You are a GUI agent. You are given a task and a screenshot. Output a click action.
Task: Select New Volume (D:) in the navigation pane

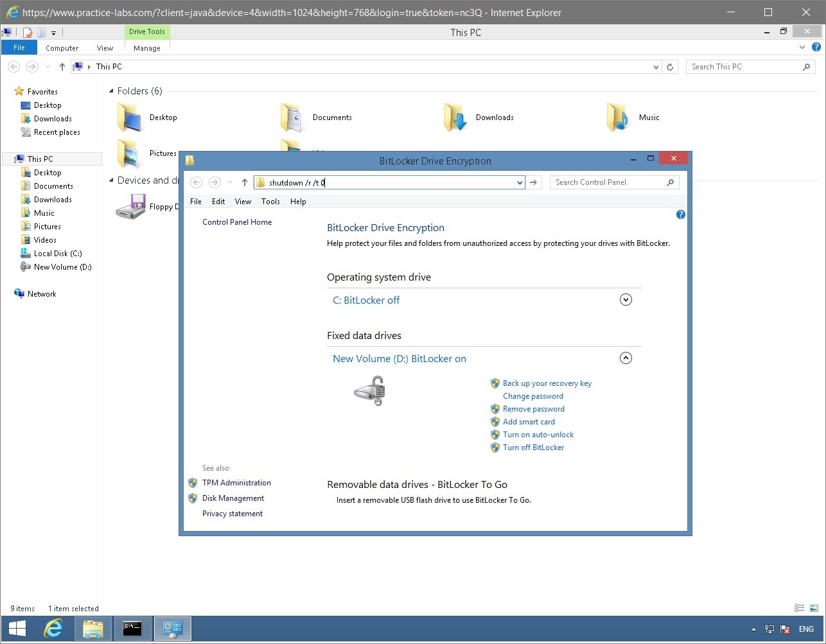[x=62, y=266]
